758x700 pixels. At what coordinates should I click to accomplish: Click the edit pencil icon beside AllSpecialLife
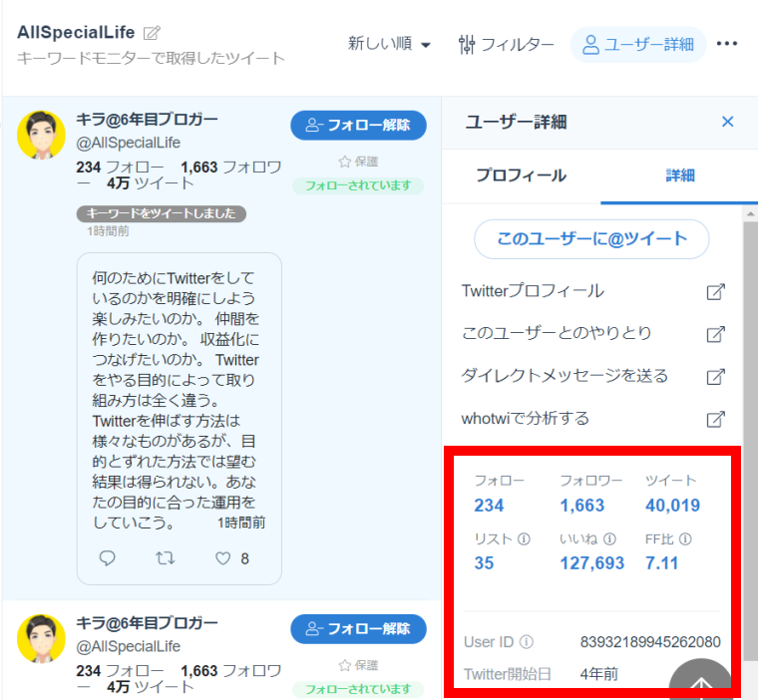point(152,33)
